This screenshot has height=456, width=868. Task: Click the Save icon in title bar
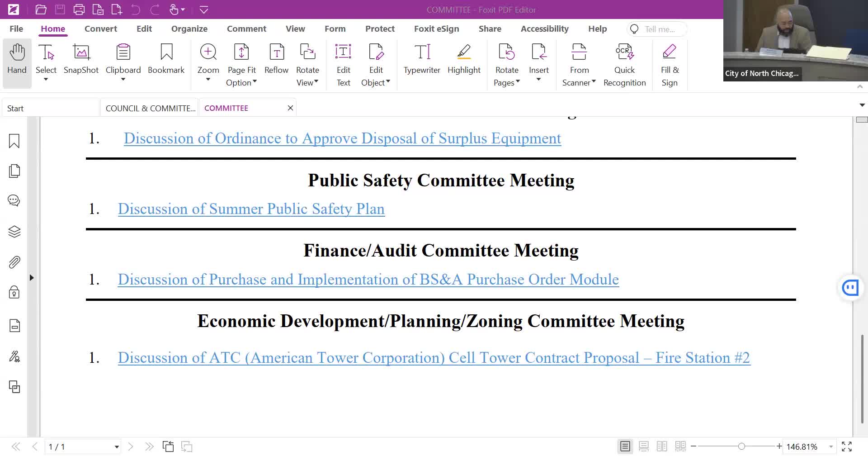(x=60, y=9)
